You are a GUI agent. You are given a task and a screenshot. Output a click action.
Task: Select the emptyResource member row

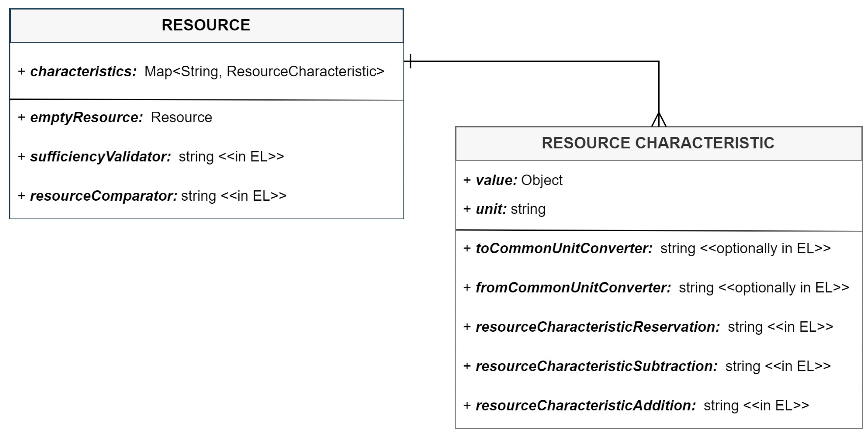[115, 117]
